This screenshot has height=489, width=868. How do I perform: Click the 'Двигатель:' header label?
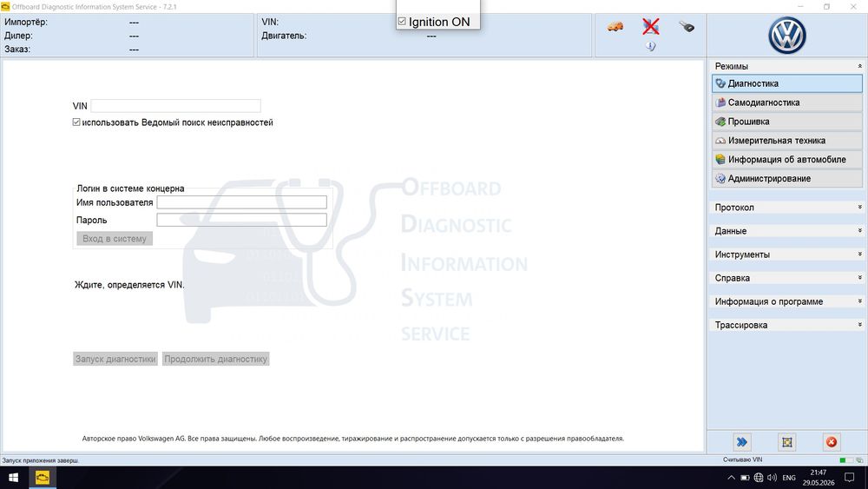tap(284, 36)
